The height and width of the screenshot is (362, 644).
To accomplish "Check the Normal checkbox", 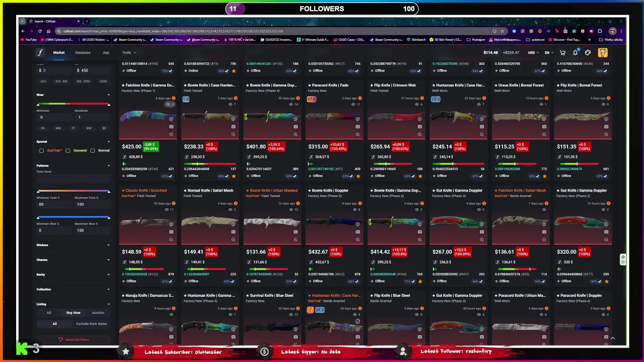I will [x=93, y=150].
